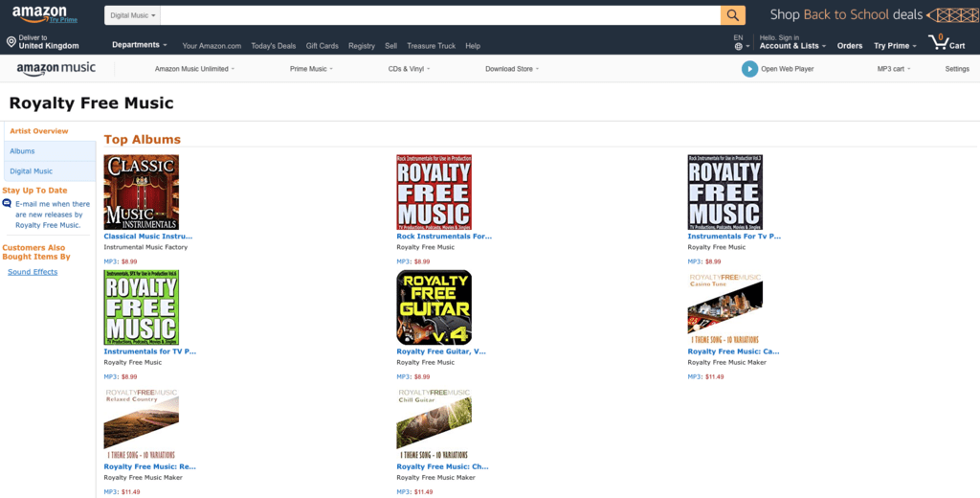This screenshot has height=498, width=980.
Task: Expand the Account & Lists menu
Action: [792, 46]
